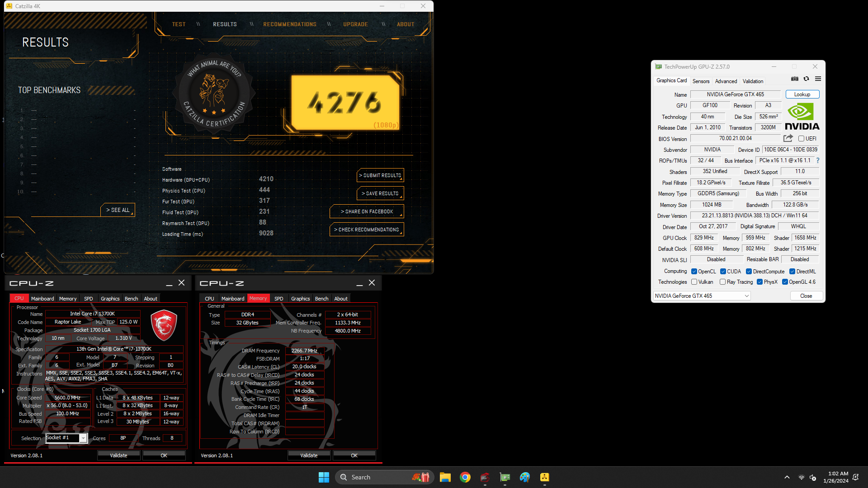The height and width of the screenshot is (488, 868).
Task: Click GPU-Z title bar app icon
Action: pyautogui.click(x=658, y=66)
